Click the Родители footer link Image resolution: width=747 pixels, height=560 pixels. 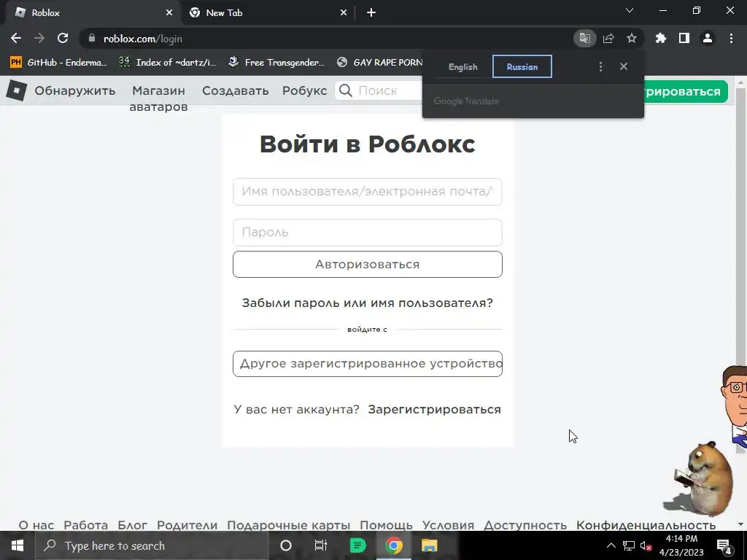pyautogui.click(x=187, y=525)
